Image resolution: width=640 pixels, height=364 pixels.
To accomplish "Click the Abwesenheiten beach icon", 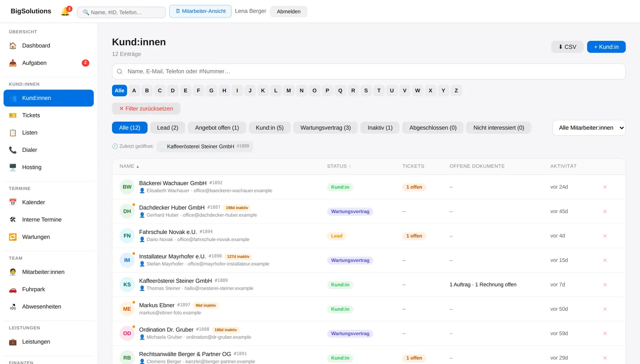I will click(13, 306).
